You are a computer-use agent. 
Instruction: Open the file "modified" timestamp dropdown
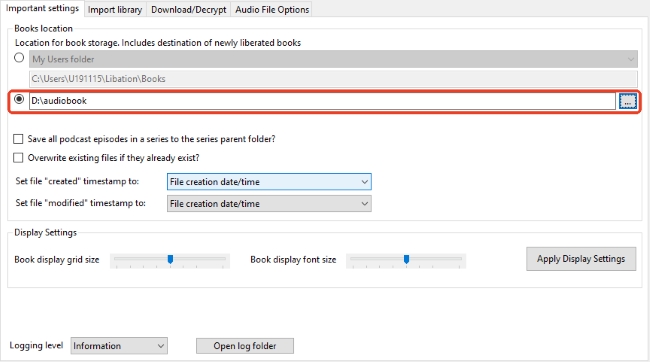269,204
